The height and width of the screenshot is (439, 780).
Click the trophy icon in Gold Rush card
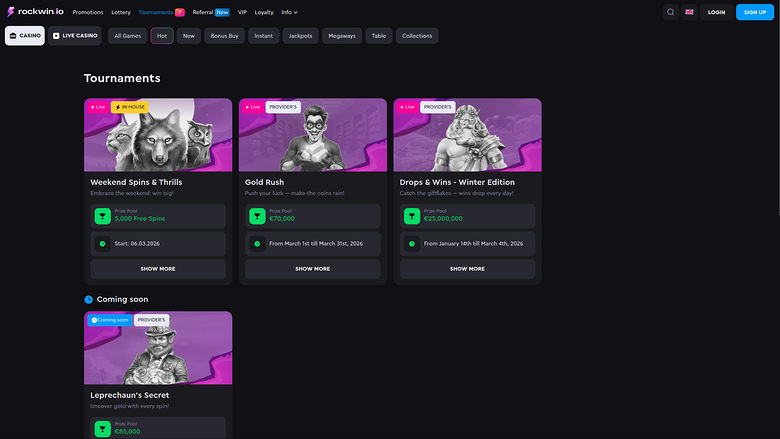[x=257, y=216]
